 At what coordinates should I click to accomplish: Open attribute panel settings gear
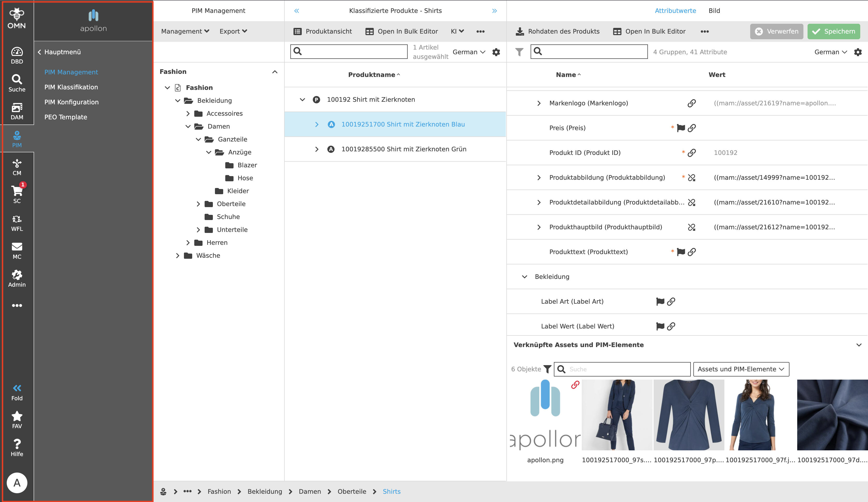coord(858,52)
